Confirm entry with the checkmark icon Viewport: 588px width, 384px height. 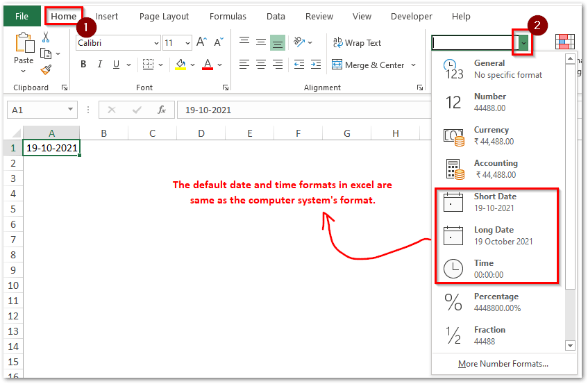coord(137,110)
